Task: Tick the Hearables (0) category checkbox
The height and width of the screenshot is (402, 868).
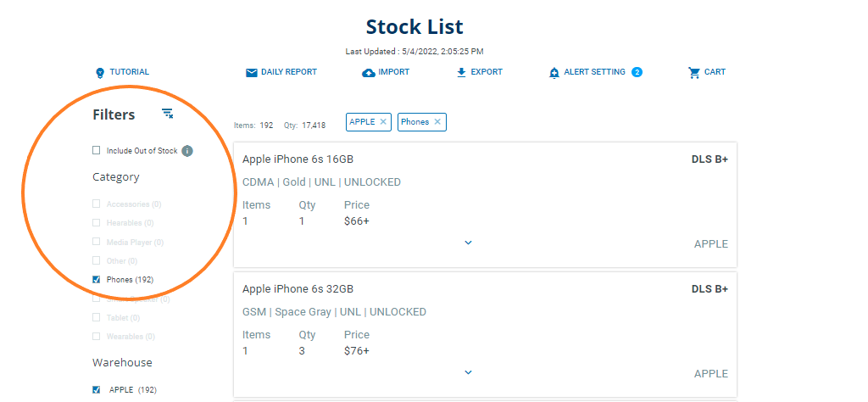Action: (x=97, y=222)
